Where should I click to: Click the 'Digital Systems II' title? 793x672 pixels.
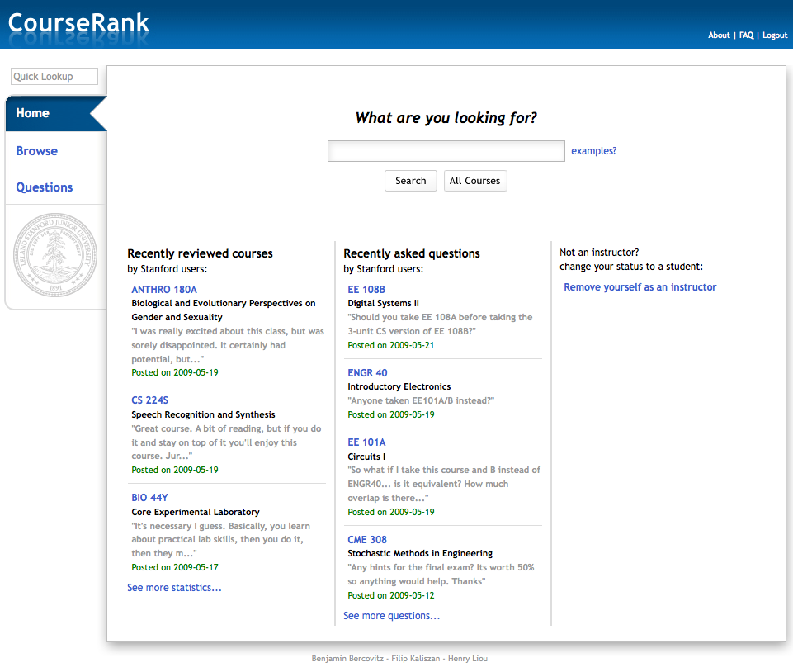pyautogui.click(x=383, y=303)
